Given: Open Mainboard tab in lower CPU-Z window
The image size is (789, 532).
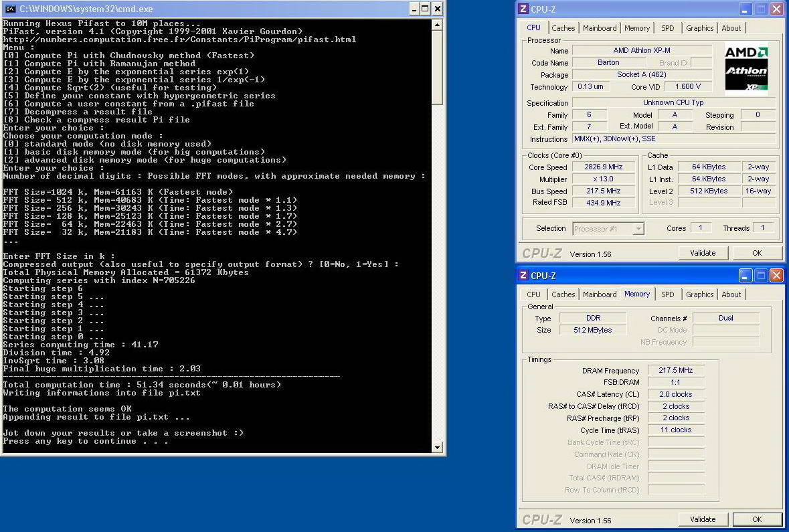Looking at the screenshot, I should pyautogui.click(x=600, y=294).
